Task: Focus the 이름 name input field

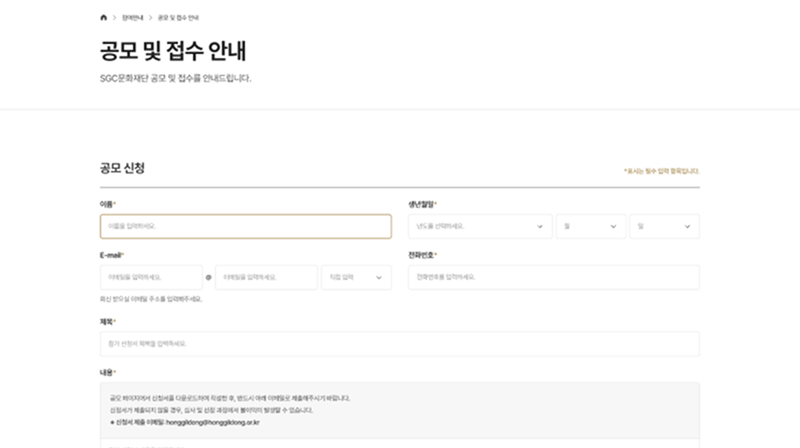Action: (x=245, y=226)
